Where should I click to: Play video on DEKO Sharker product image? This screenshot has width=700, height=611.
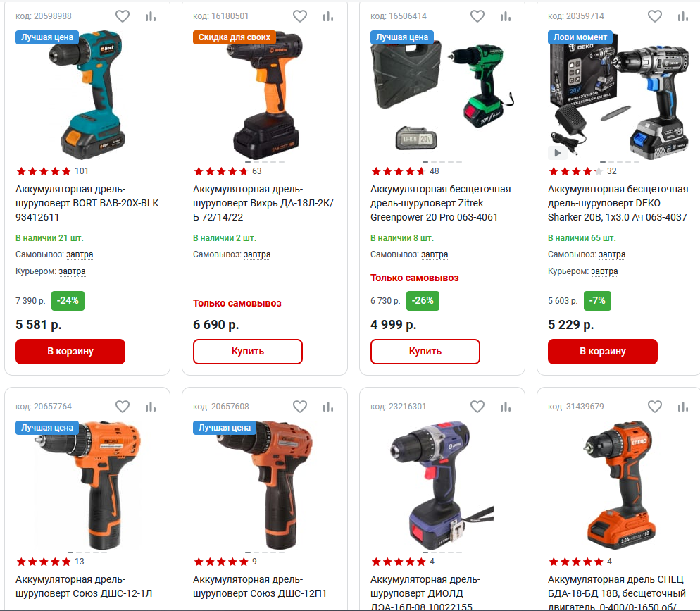(x=558, y=153)
